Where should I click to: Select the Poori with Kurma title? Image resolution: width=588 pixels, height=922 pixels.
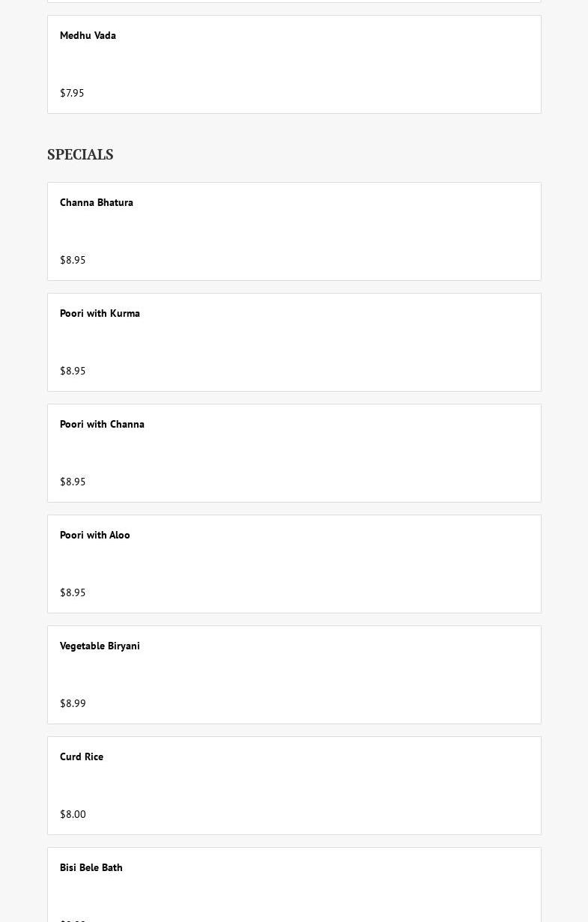pos(100,313)
